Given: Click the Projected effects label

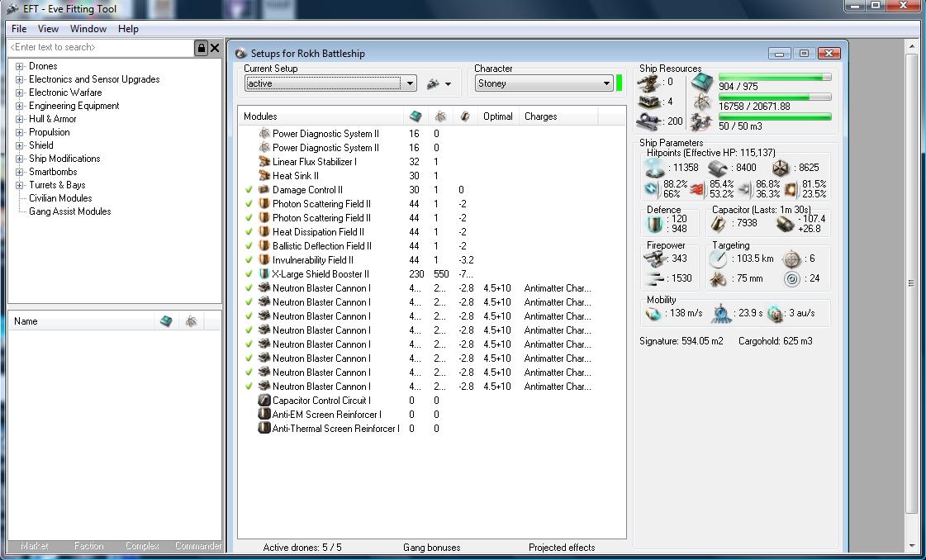Looking at the screenshot, I should 562,547.
